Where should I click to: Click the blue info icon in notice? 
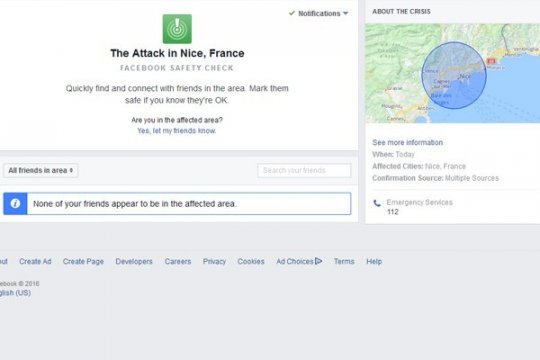click(15, 204)
